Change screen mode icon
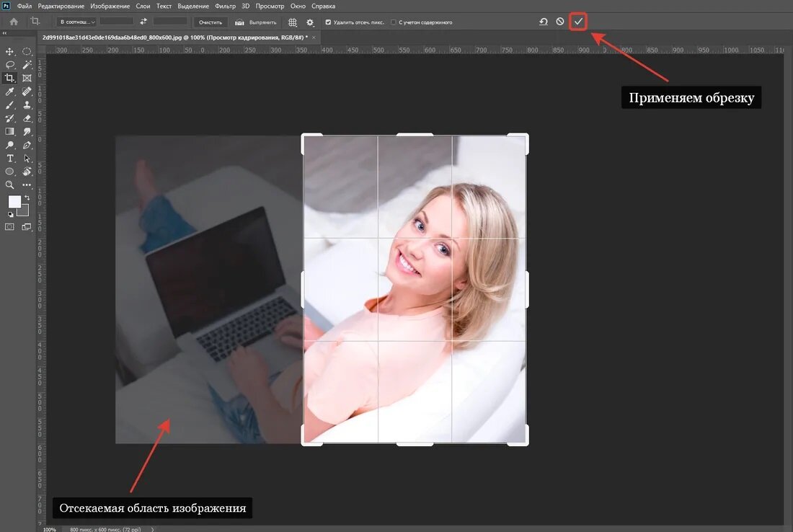Screen dimensions: 793x532 click(27, 227)
